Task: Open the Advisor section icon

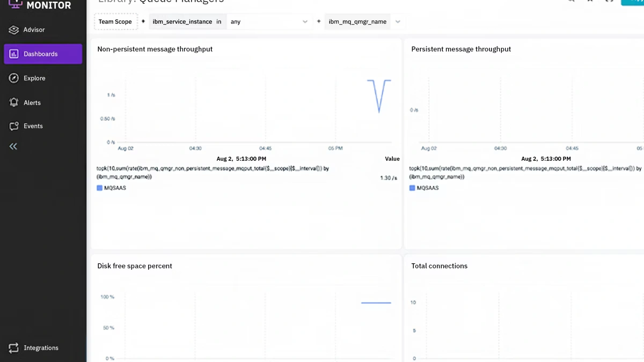Action: 14,30
